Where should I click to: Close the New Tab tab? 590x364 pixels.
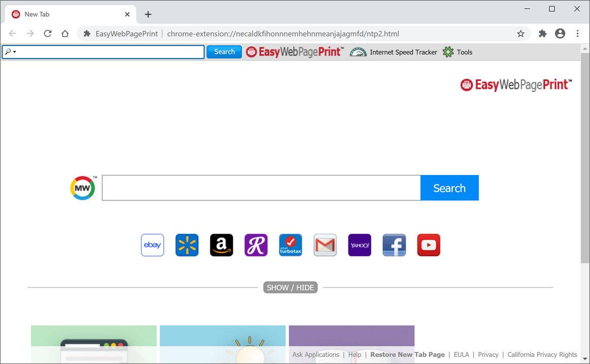[127, 14]
